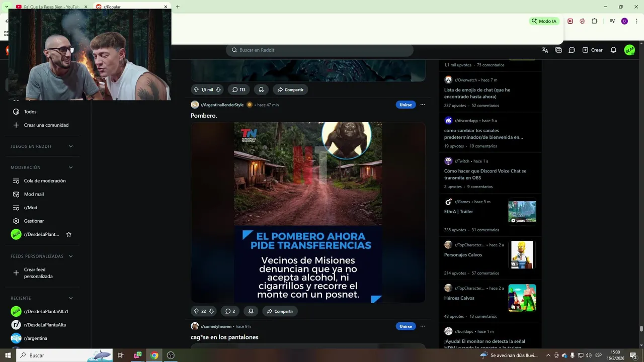Upvote the Pombero post

pyautogui.click(x=196, y=311)
